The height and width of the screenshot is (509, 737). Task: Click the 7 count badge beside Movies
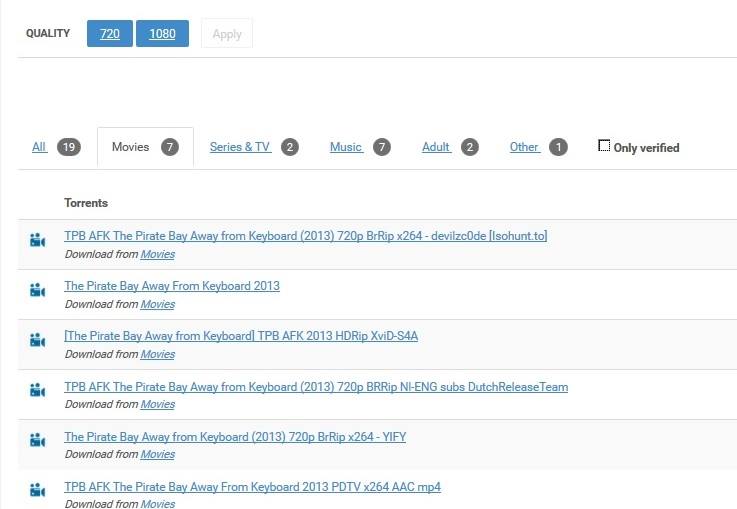pos(170,147)
